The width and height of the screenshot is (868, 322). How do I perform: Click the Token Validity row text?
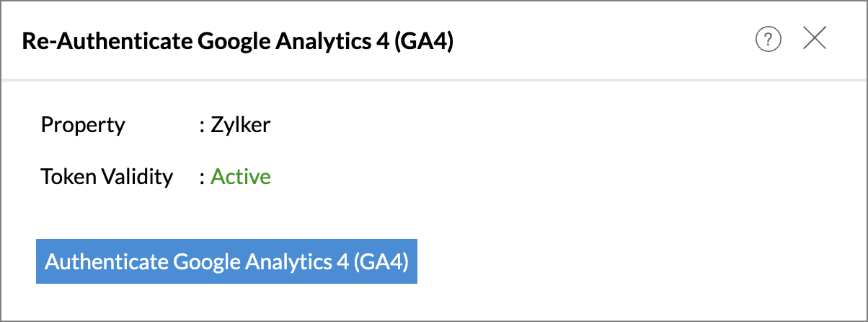107,177
